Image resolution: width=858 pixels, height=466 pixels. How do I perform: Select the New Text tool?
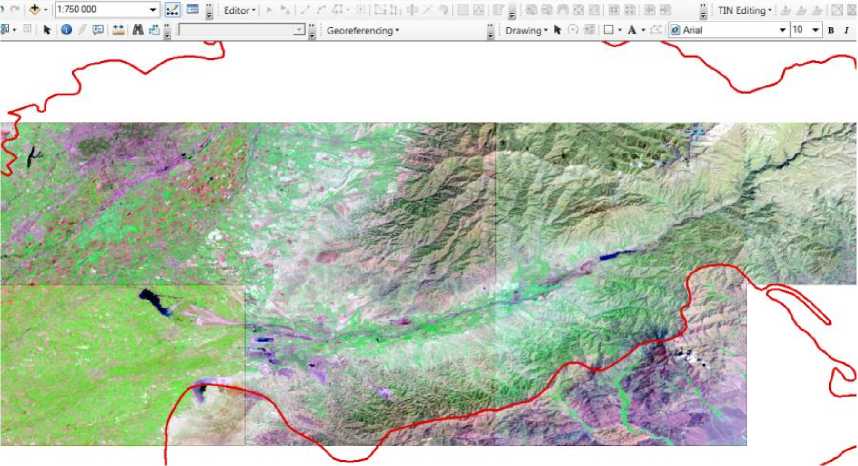pyautogui.click(x=631, y=30)
